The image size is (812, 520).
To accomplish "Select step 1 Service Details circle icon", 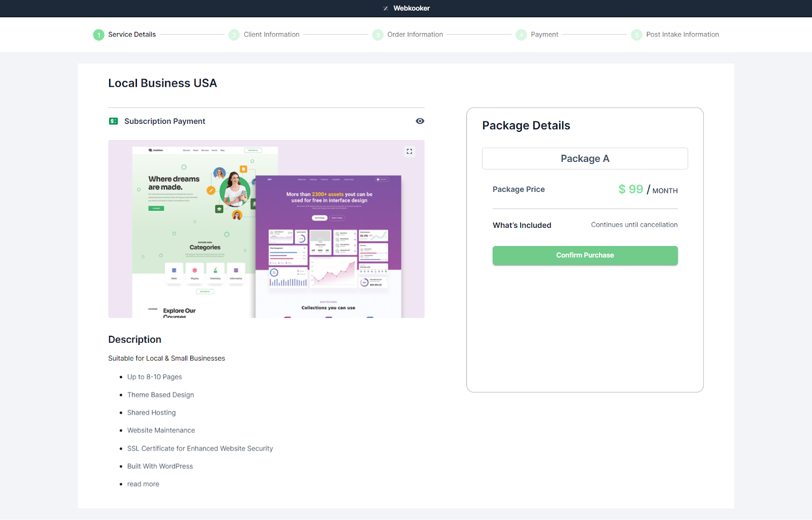I will (98, 34).
